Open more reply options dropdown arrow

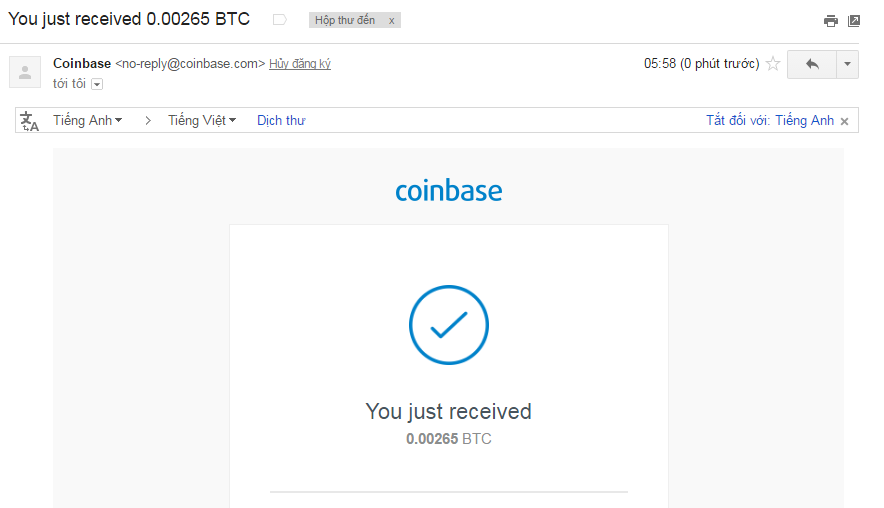(x=847, y=64)
